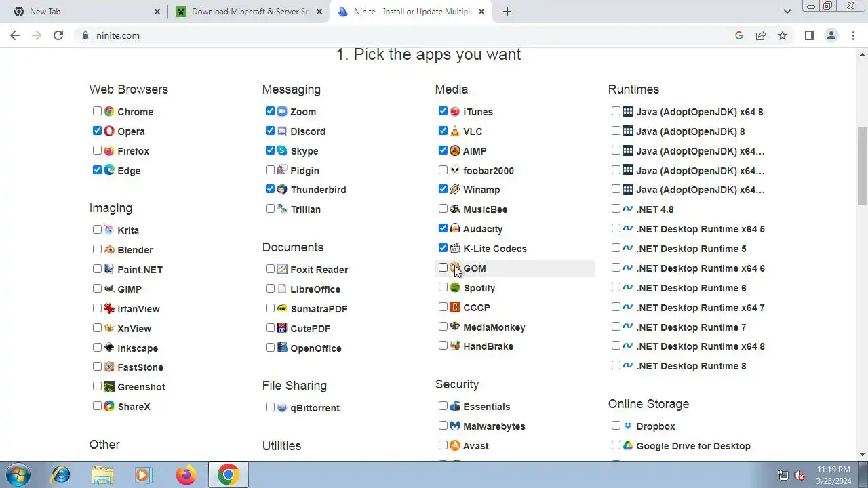
Task: Open the Chrome three-dot menu
Action: [854, 35]
